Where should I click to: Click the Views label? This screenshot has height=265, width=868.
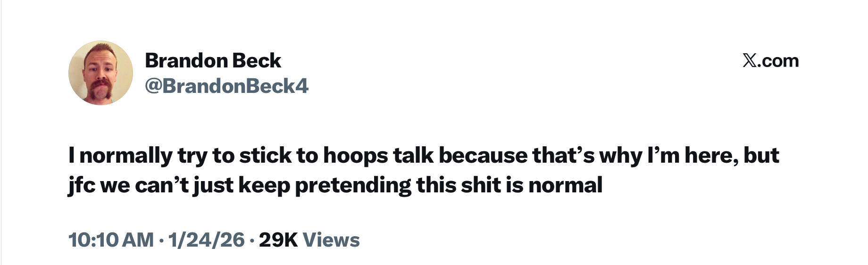tap(331, 240)
